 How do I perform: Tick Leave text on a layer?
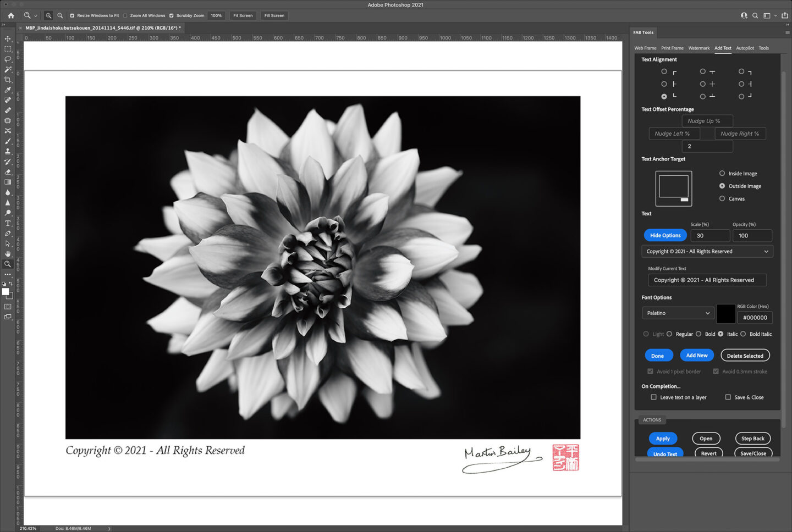(653, 397)
